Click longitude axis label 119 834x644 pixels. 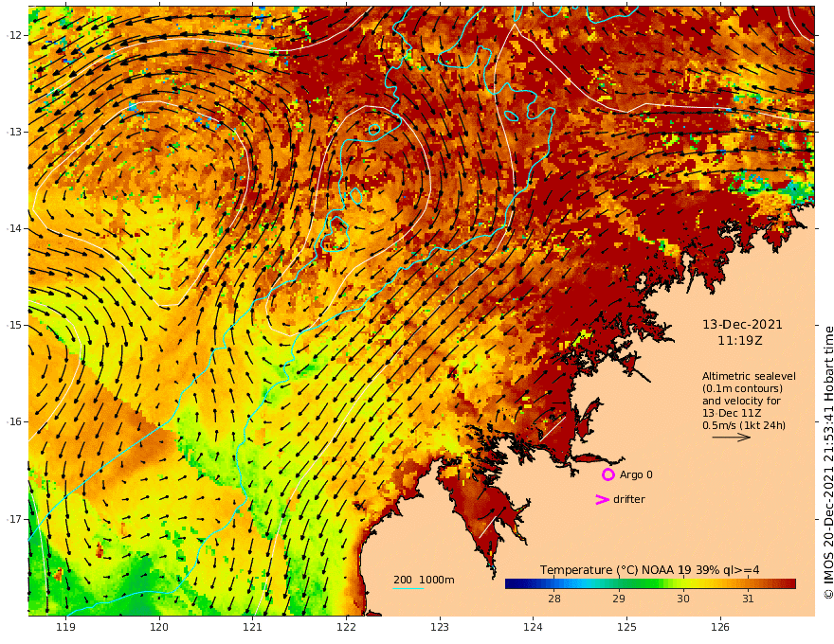tap(65, 628)
